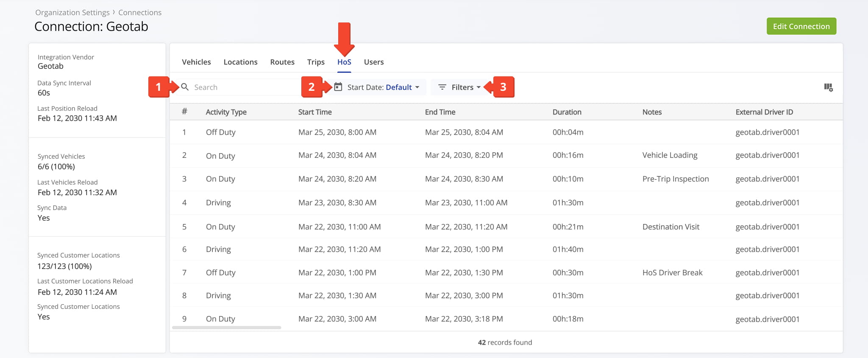Go to the Trips tab
The height and width of the screenshot is (358, 868).
coord(316,62)
